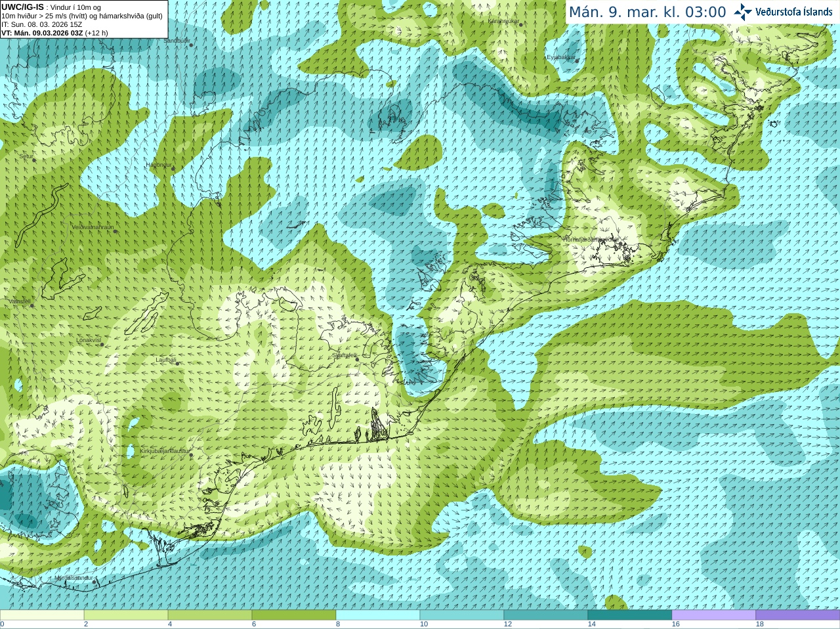Select the 16–18 m/s lavender legend swatch
This screenshot has width=840, height=629.
pos(714,615)
